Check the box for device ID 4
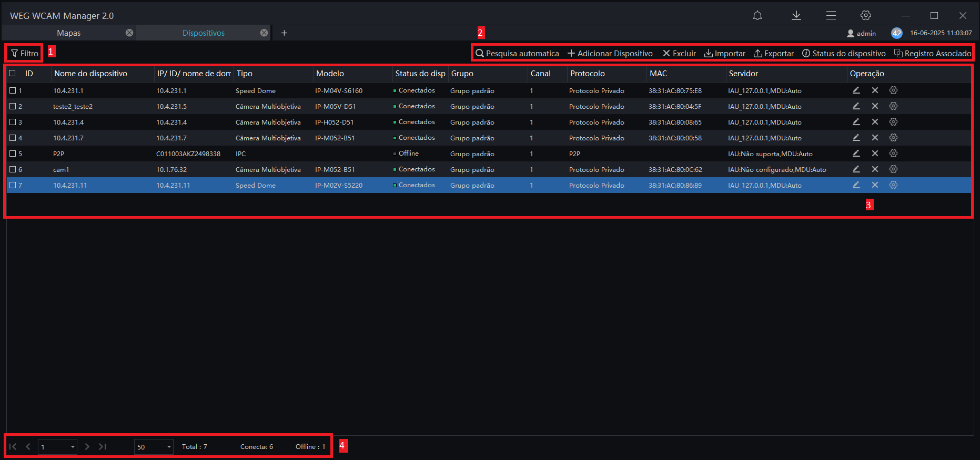The height and width of the screenshot is (460, 980). click(13, 138)
